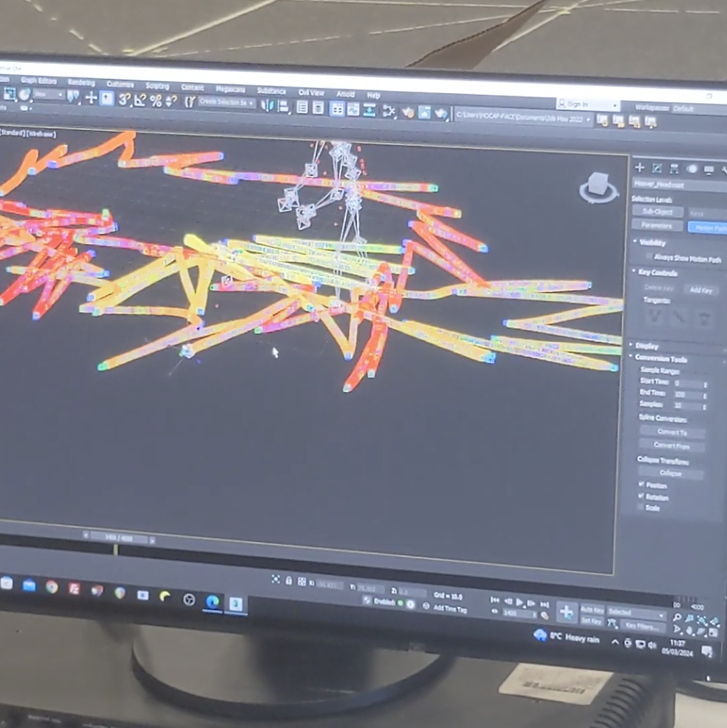Viewport: 727px width, 728px height.
Task: Switch to the Create panel plus icon
Action: (639, 168)
